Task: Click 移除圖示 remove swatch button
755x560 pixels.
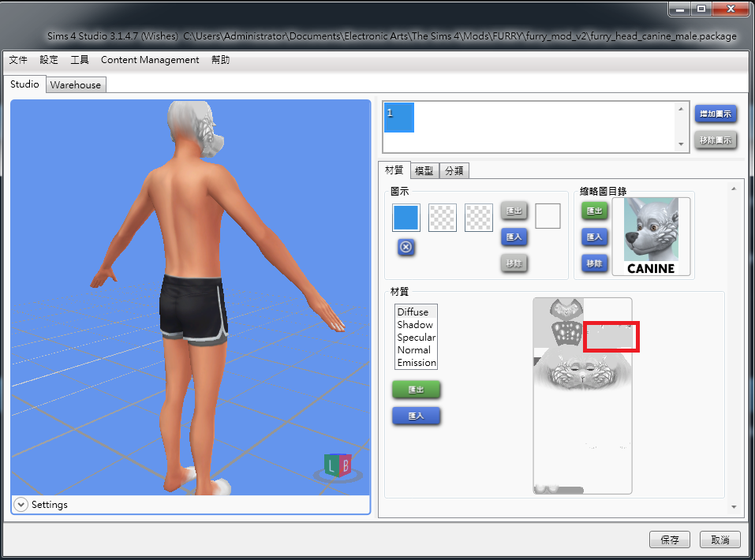Action: point(716,140)
